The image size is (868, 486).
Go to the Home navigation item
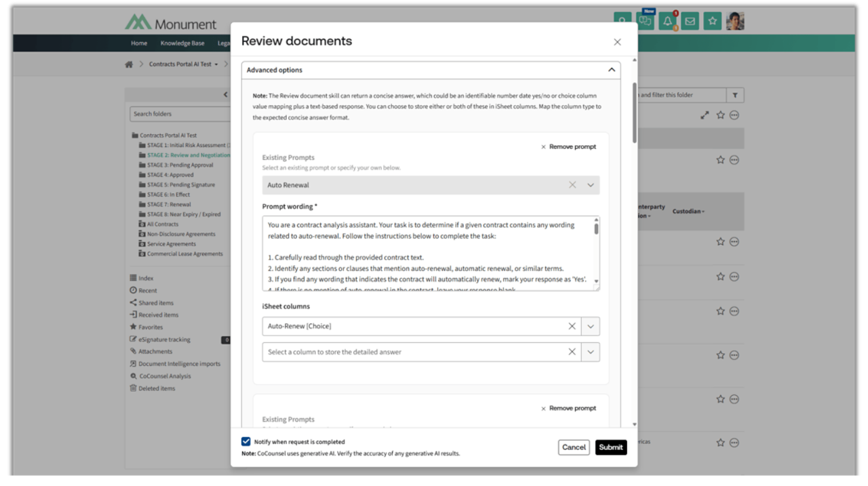point(139,43)
